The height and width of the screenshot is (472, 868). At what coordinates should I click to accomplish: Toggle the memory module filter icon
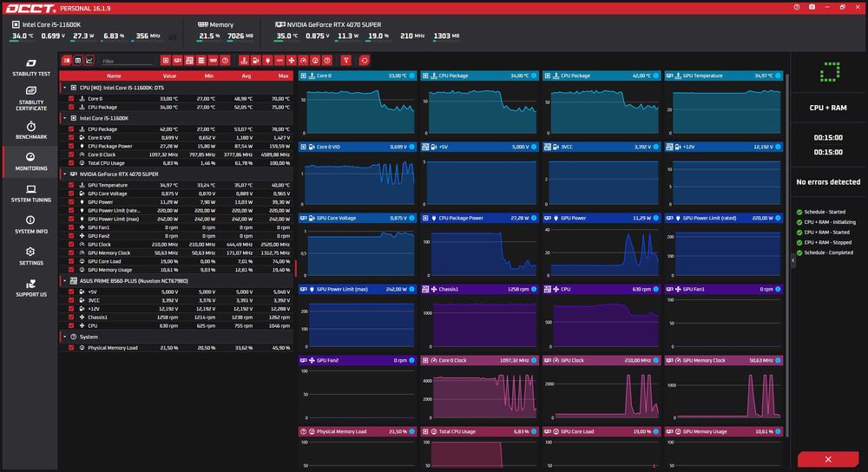click(214, 61)
